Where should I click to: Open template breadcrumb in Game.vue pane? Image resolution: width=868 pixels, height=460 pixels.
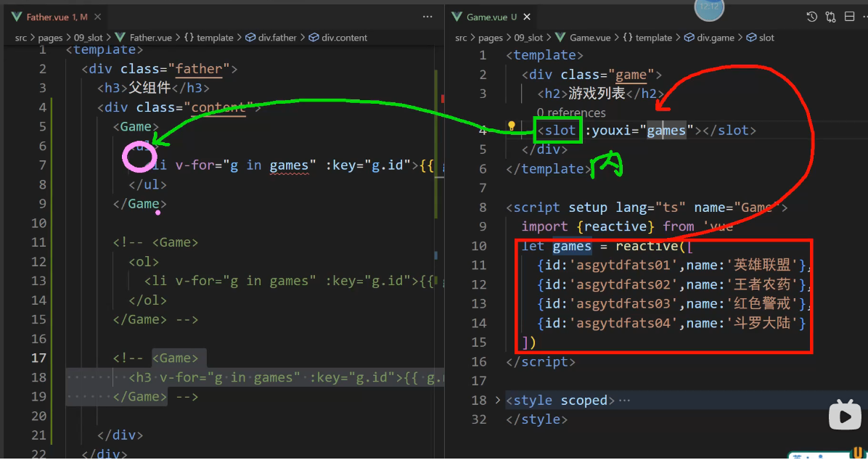tap(647, 38)
